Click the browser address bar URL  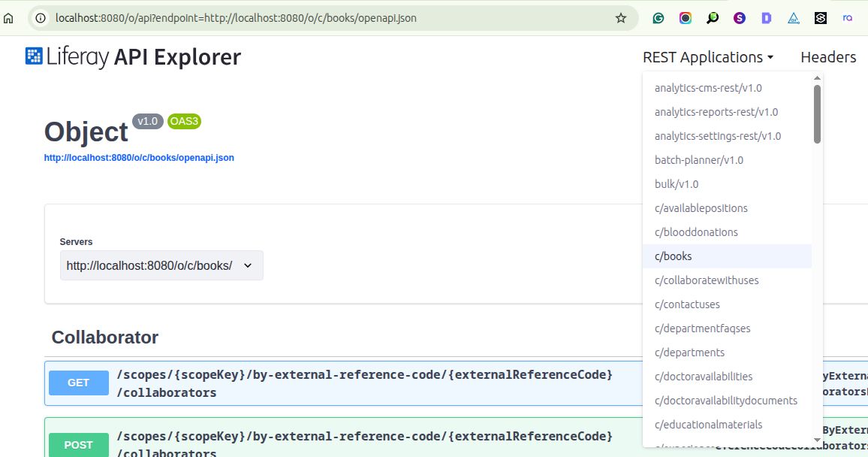click(236, 18)
